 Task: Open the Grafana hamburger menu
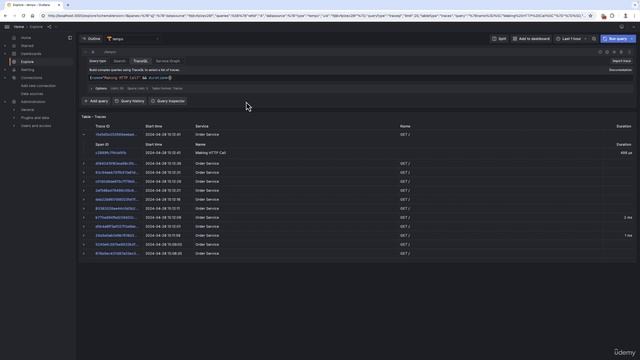point(7,27)
